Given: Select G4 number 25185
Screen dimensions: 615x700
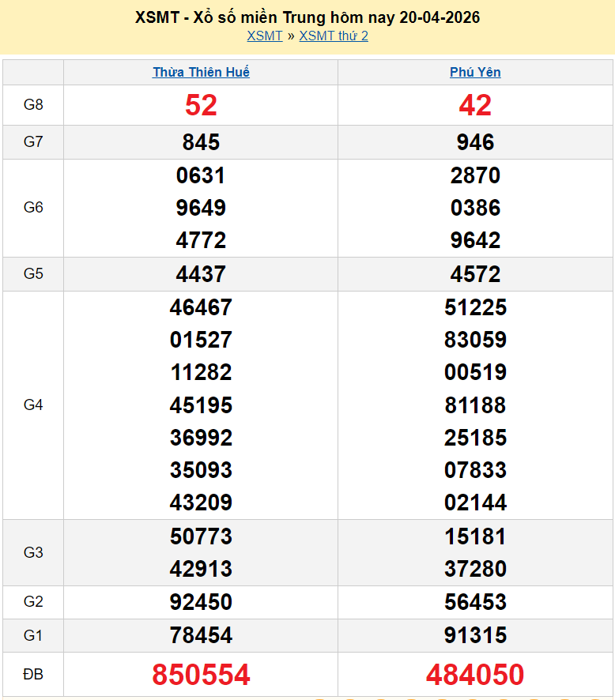Looking at the screenshot, I should pos(475,438).
